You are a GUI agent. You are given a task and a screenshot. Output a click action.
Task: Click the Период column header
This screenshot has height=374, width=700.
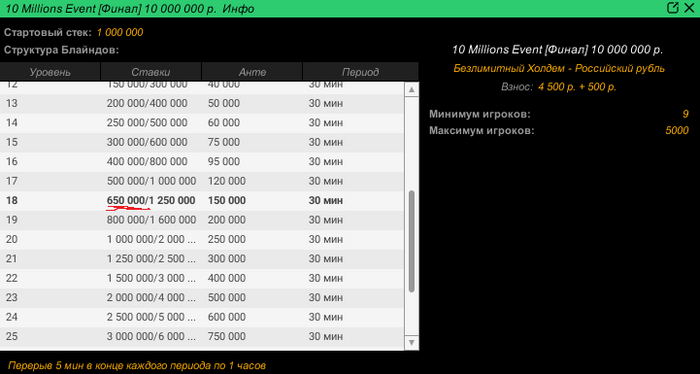click(x=360, y=72)
